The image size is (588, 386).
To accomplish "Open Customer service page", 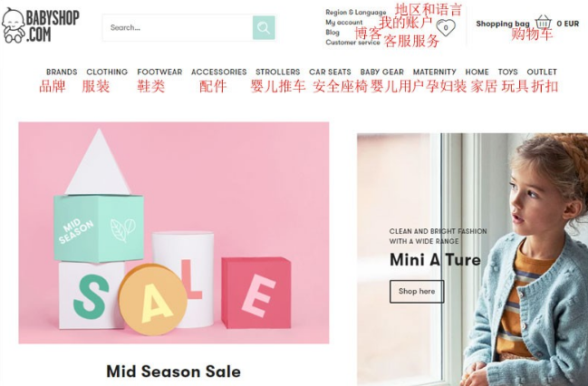I will pos(352,43).
